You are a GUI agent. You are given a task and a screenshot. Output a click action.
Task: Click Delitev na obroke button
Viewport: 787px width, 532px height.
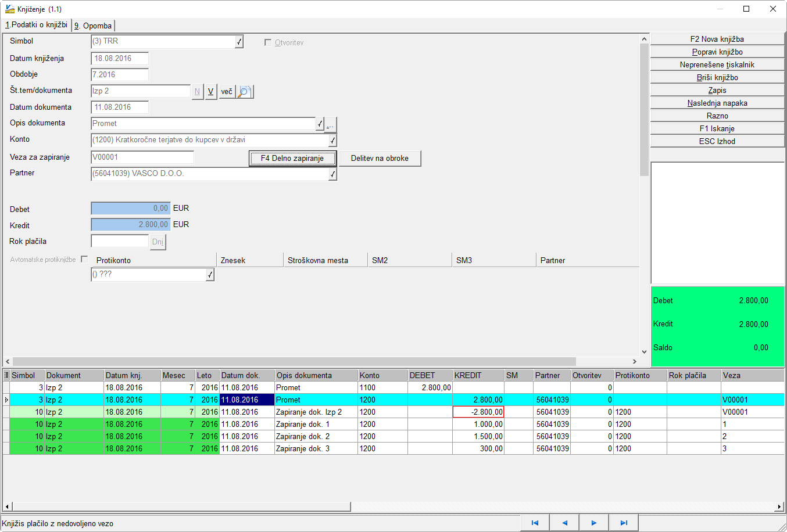[380, 158]
